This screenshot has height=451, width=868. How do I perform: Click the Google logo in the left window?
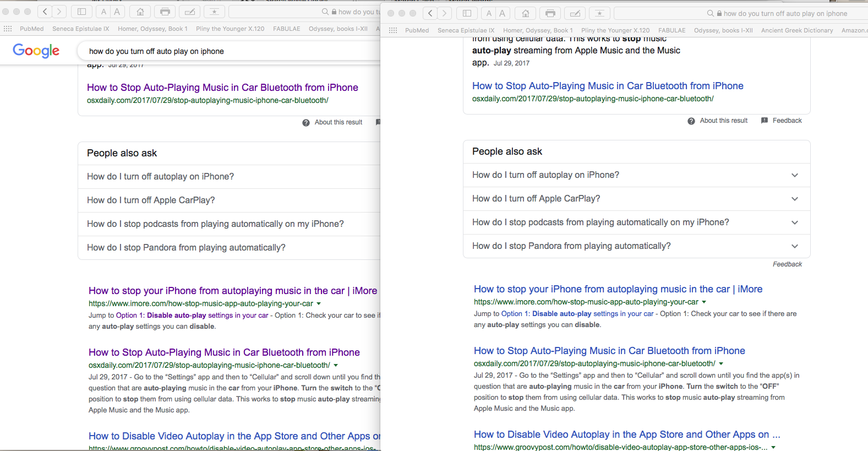36,51
